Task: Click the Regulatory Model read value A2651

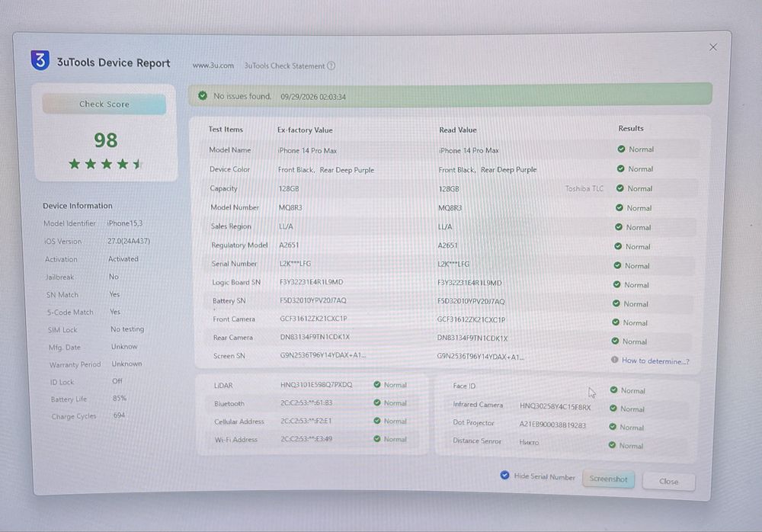Action: click(447, 245)
